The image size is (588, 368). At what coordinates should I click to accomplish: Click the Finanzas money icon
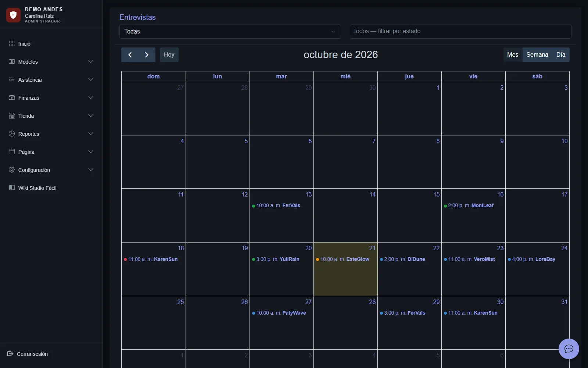(12, 98)
